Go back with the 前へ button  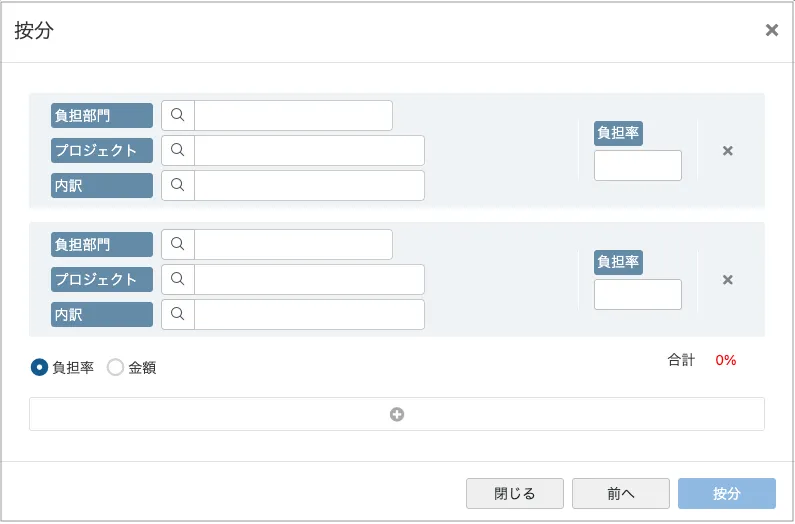point(621,493)
